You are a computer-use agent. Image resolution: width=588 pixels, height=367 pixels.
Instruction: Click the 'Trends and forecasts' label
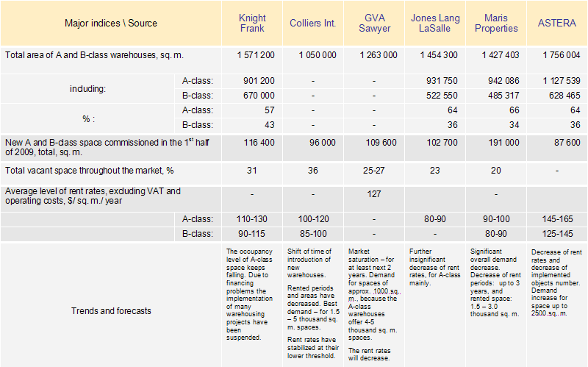111,310
